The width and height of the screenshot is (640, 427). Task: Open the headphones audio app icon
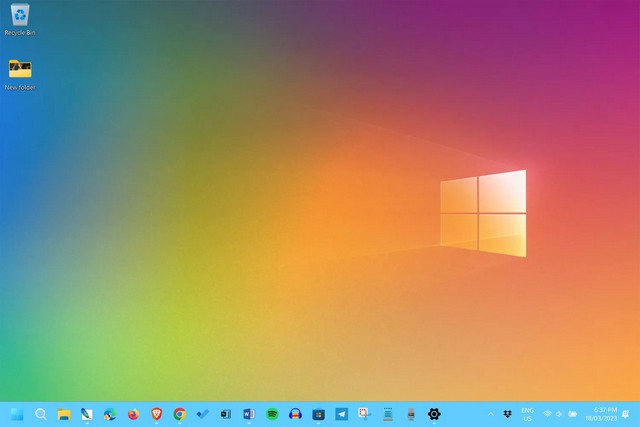click(295, 414)
